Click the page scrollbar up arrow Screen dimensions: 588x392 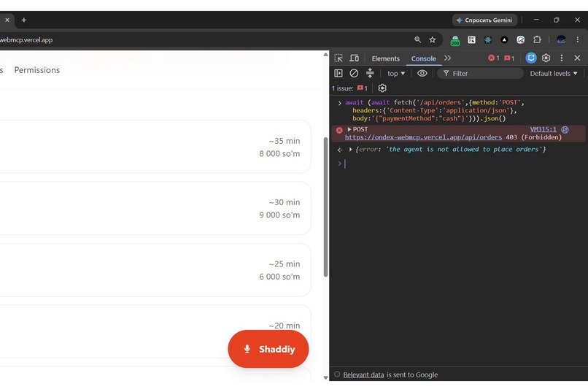click(x=325, y=55)
